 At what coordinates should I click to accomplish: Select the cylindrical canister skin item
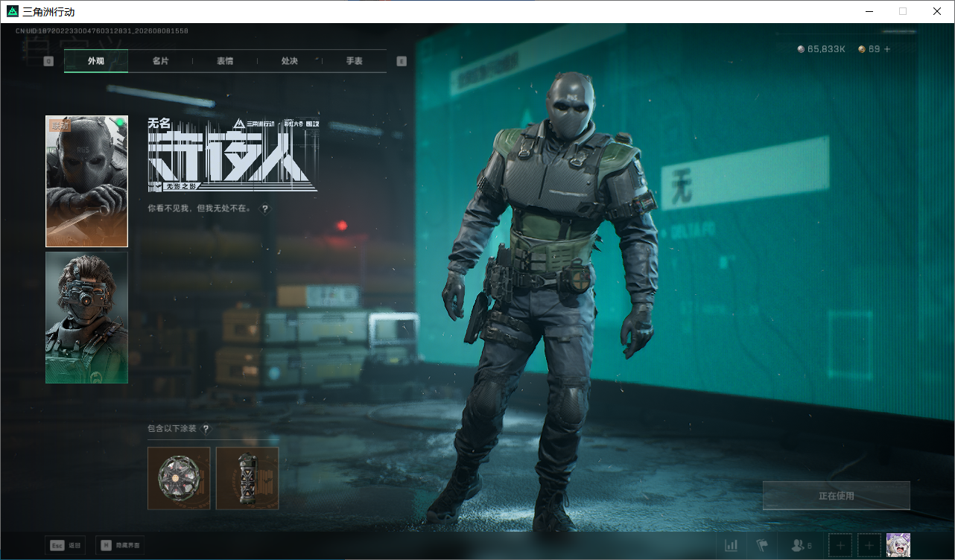(x=247, y=478)
